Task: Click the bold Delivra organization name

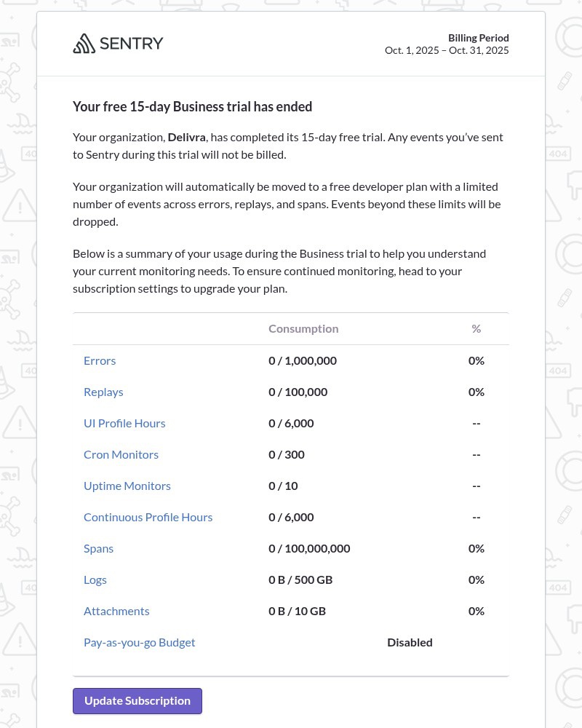Action: (187, 137)
